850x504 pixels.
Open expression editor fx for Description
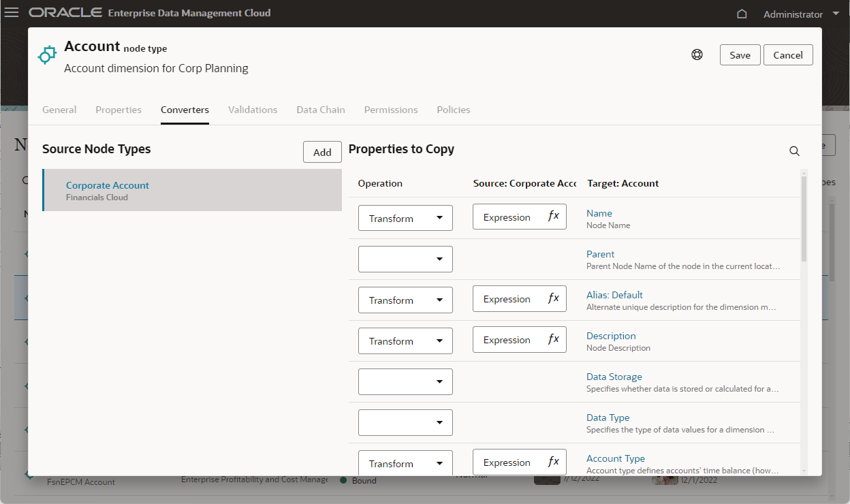pos(554,340)
